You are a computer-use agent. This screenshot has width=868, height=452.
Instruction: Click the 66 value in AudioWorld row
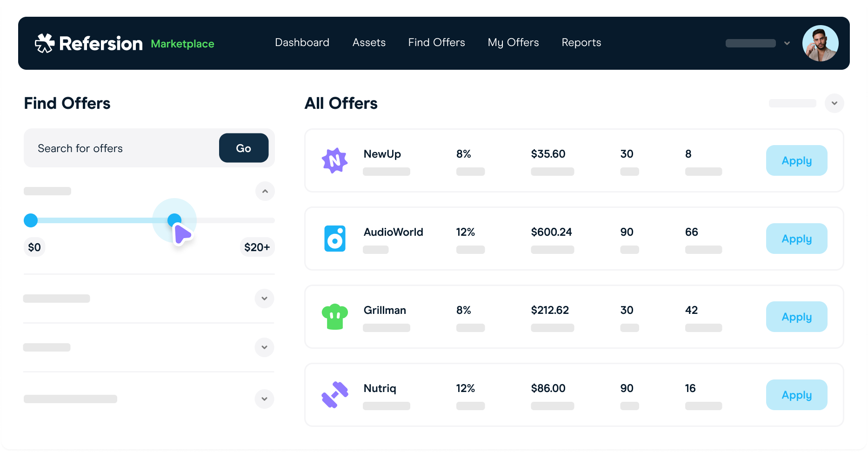click(x=692, y=232)
